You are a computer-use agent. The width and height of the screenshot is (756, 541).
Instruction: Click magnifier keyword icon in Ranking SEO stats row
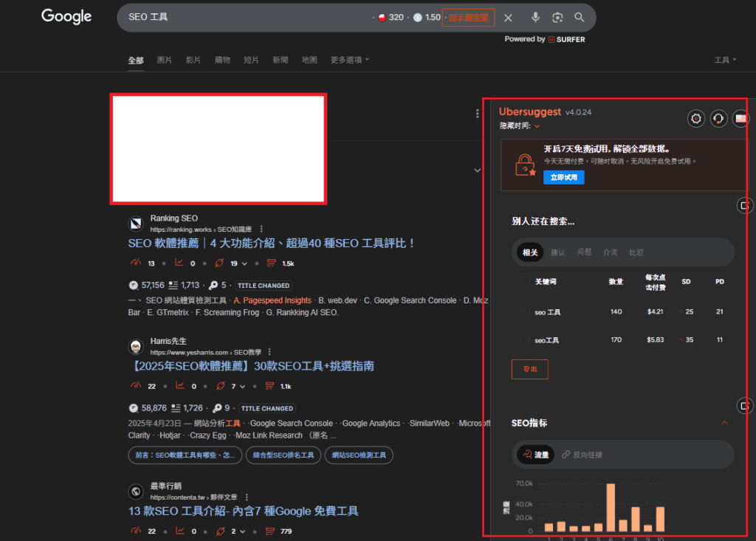click(x=213, y=286)
